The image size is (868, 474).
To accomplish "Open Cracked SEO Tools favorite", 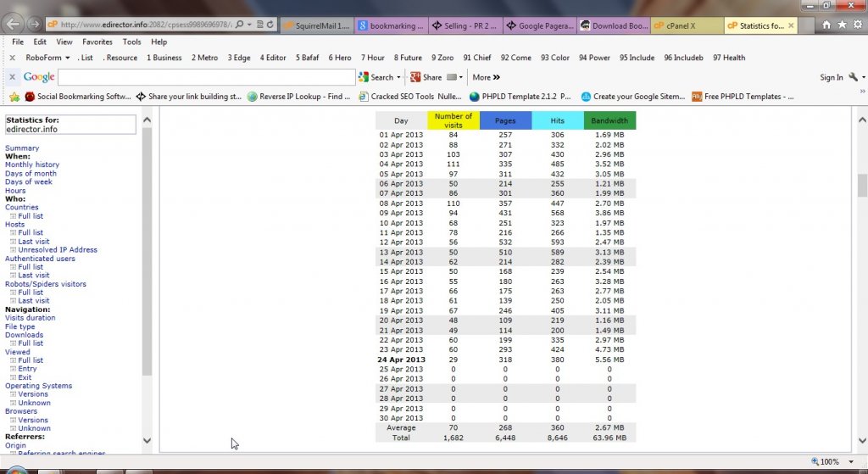I will (x=410, y=97).
